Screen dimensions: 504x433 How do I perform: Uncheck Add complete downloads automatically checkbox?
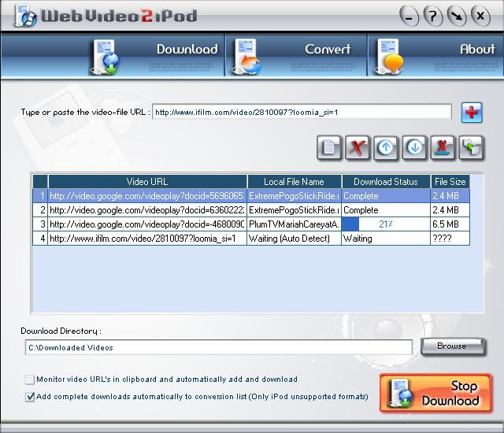pos(30,397)
